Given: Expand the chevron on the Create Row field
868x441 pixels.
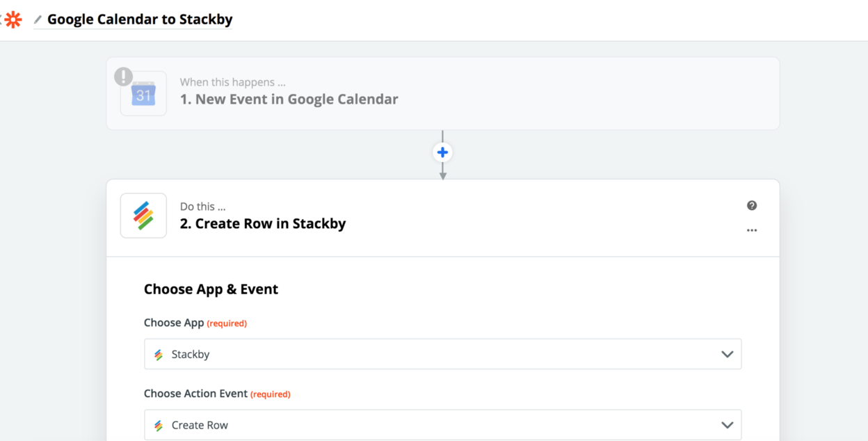Looking at the screenshot, I should (x=727, y=425).
